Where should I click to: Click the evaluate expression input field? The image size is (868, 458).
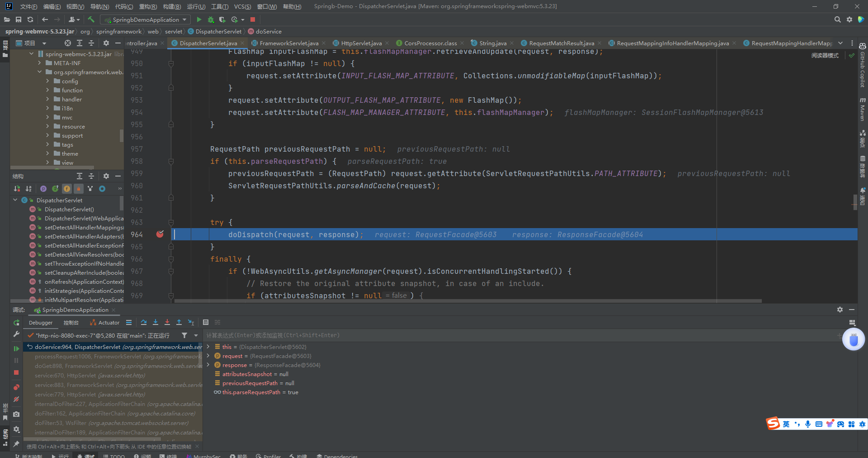point(520,335)
